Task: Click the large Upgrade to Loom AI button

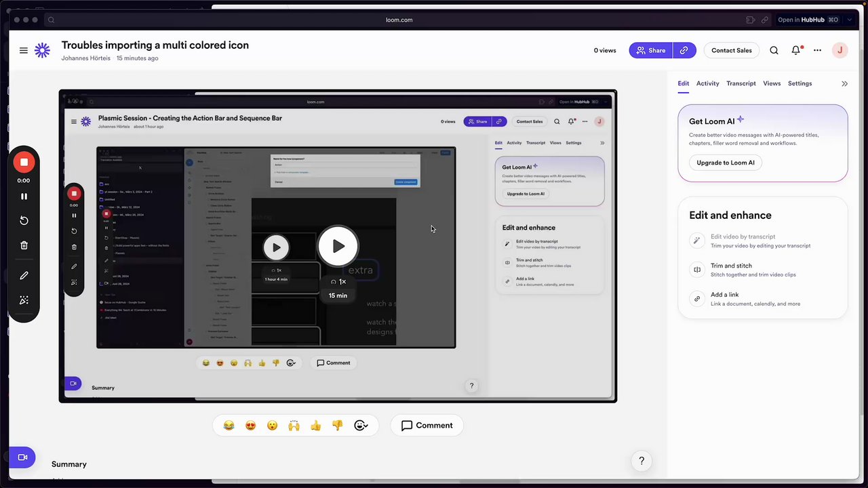Action: click(x=726, y=163)
